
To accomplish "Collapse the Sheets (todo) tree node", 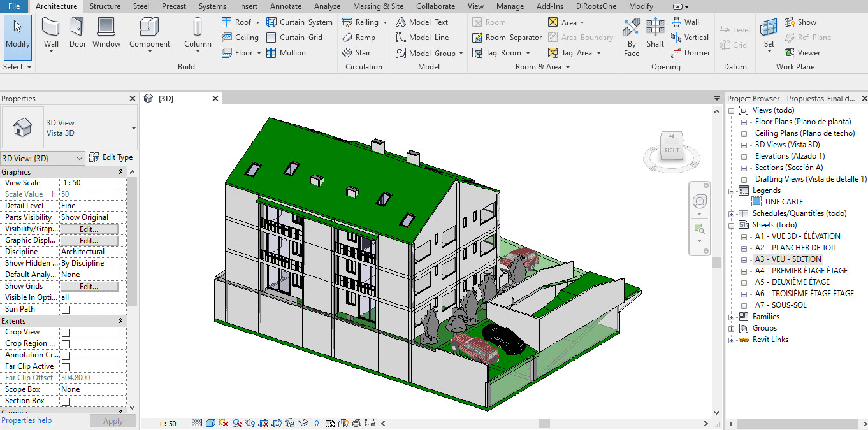I will [732, 226].
